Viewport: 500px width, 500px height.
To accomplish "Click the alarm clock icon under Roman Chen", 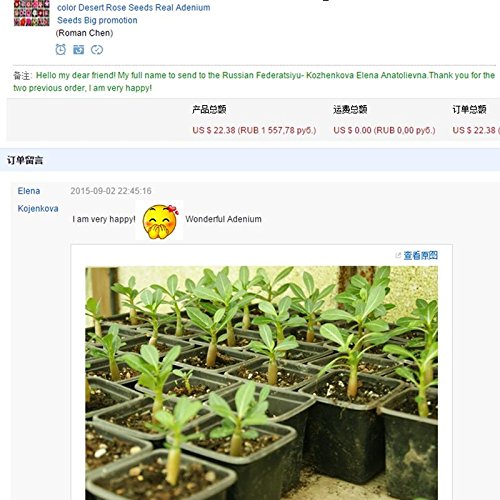I will (x=60, y=49).
